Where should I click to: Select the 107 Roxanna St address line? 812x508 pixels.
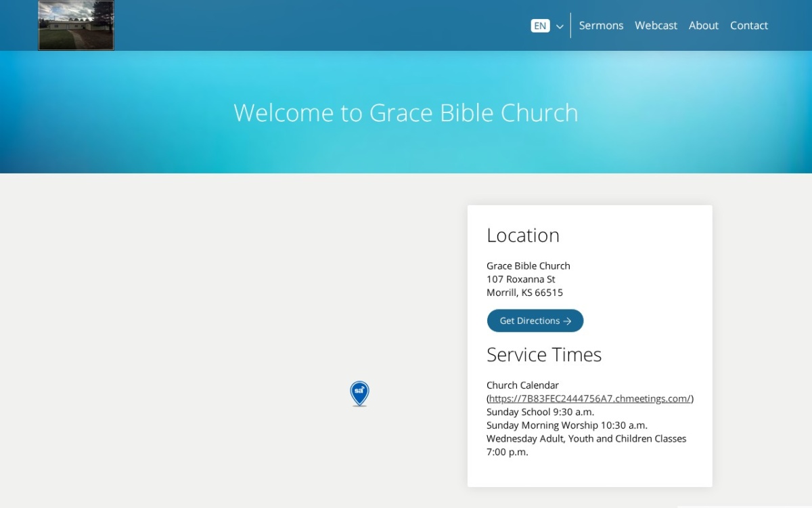tap(521, 279)
